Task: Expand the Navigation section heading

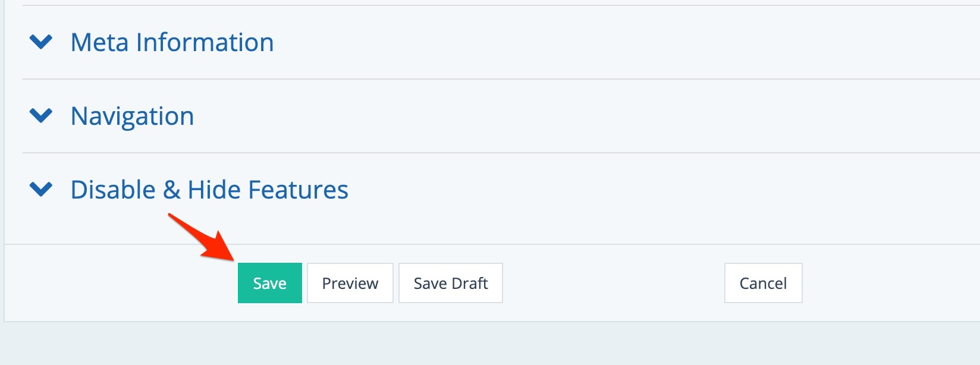Action: tap(132, 116)
